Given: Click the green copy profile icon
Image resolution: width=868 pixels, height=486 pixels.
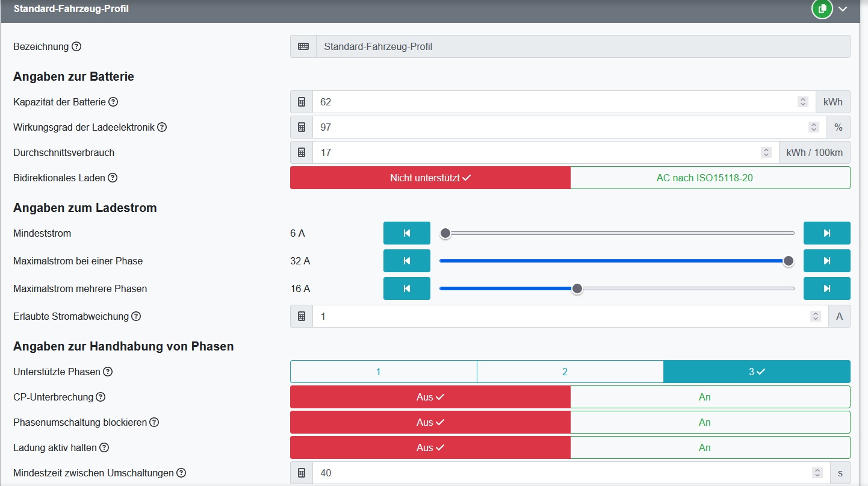Looking at the screenshot, I should [x=822, y=9].
